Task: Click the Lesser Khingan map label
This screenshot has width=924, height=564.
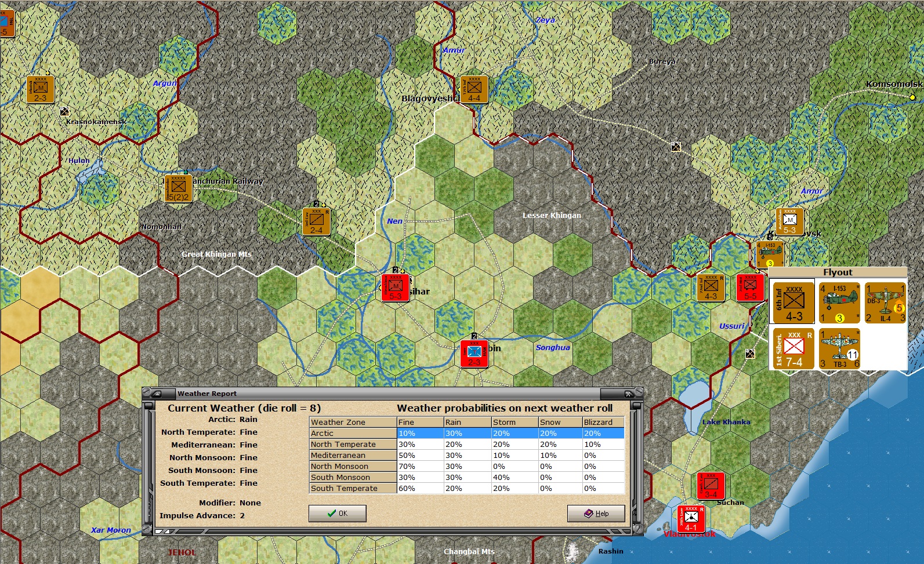Action: 552,216
